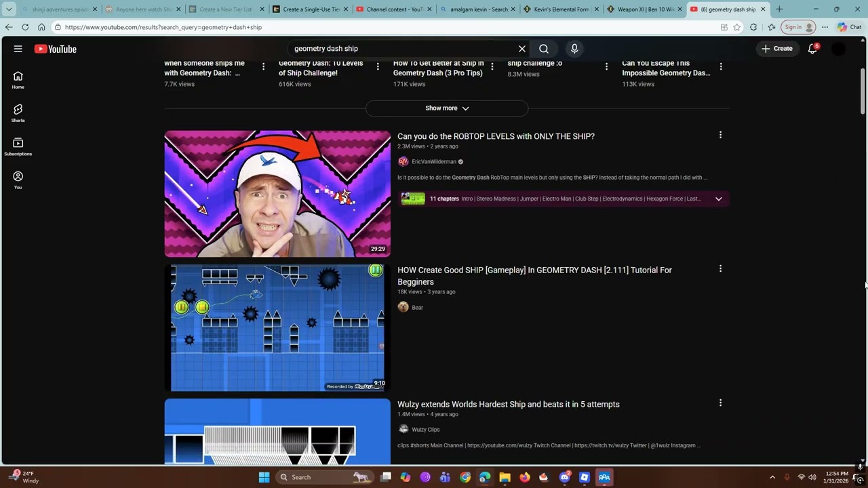Open the You section in sidebar
868x488 pixels.
[18, 180]
